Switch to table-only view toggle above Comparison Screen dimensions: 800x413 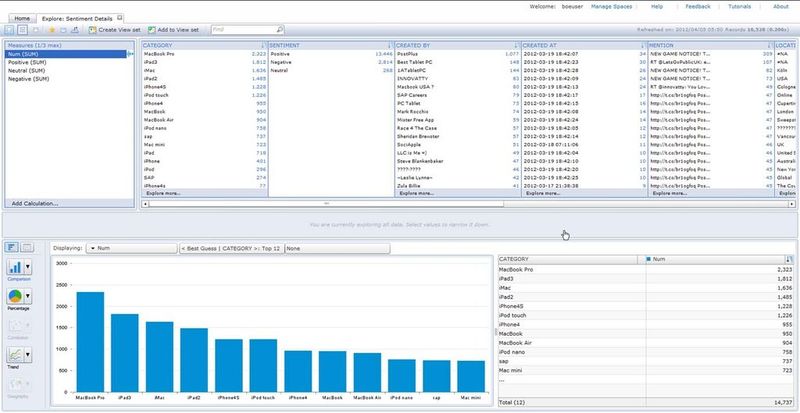[27, 248]
